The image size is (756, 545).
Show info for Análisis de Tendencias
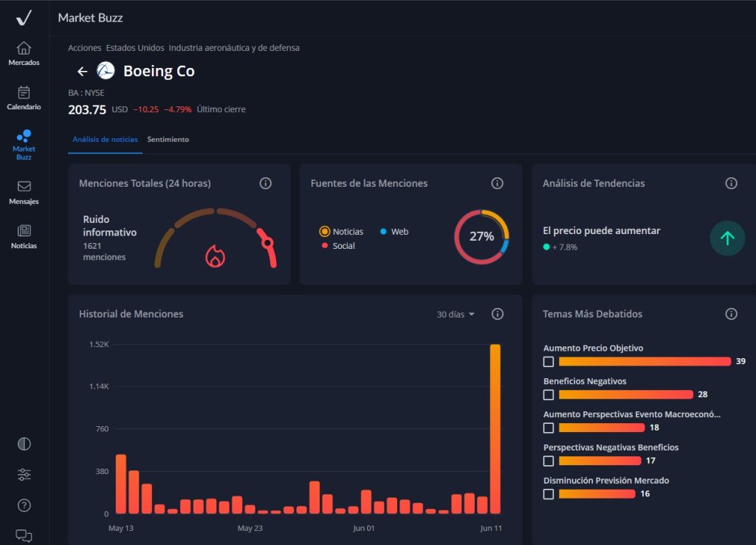click(731, 183)
